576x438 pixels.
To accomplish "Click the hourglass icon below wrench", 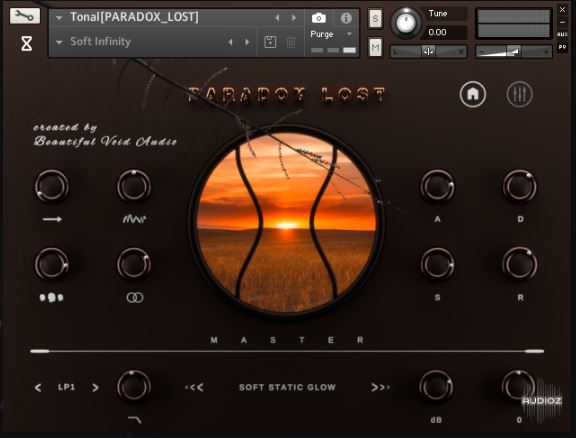I will click(x=26, y=44).
